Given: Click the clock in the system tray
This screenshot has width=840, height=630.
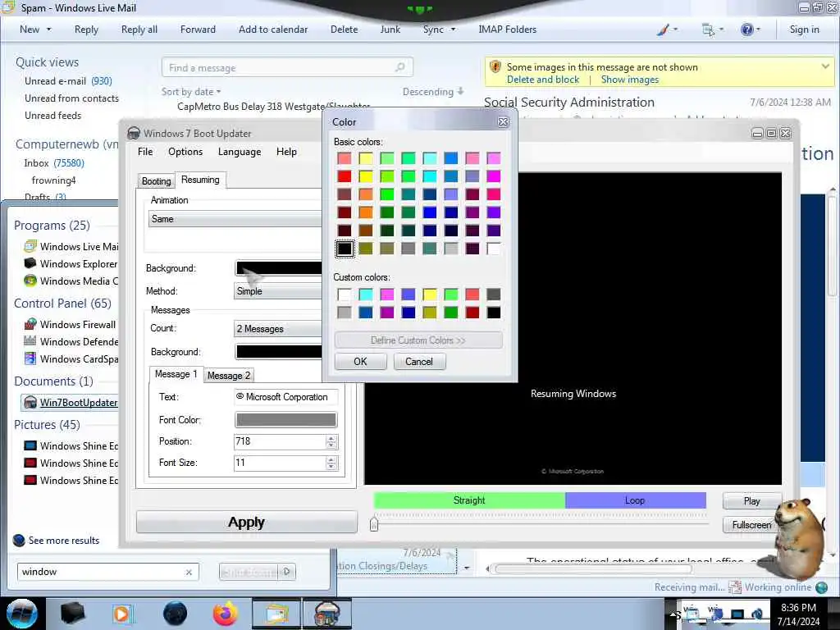Looking at the screenshot, I should coord(798,614).
